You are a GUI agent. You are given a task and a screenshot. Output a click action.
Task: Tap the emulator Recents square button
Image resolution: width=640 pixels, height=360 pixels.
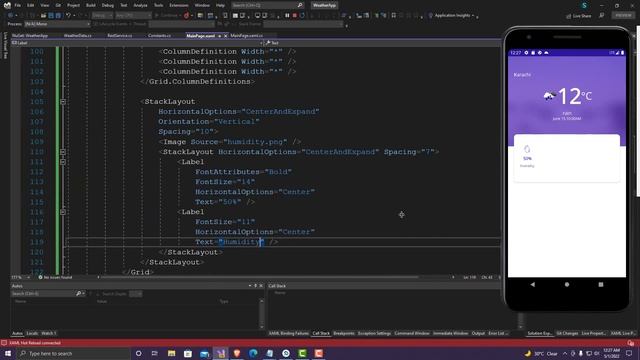pyautogui.click(x=601, y=284)
